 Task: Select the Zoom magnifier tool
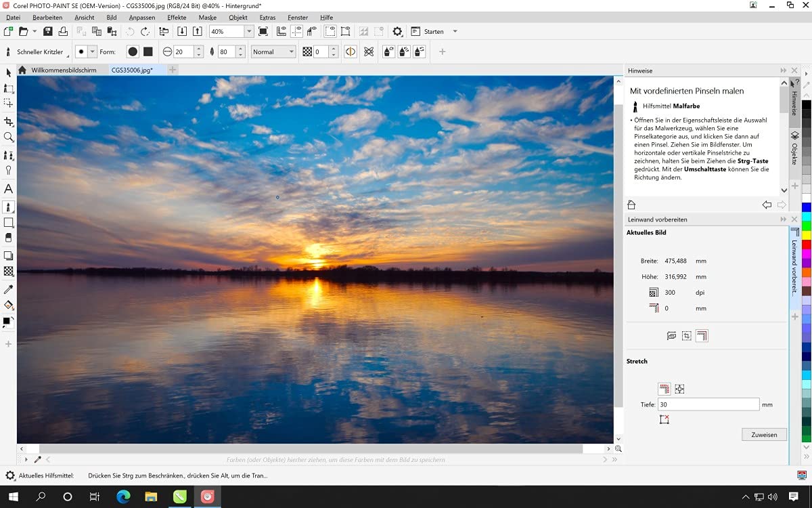[x=8, y=137]
